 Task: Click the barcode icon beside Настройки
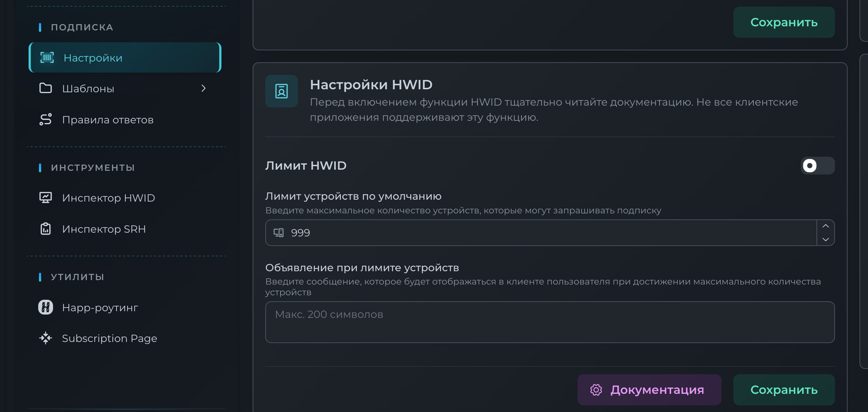click(x=47, y=58)
